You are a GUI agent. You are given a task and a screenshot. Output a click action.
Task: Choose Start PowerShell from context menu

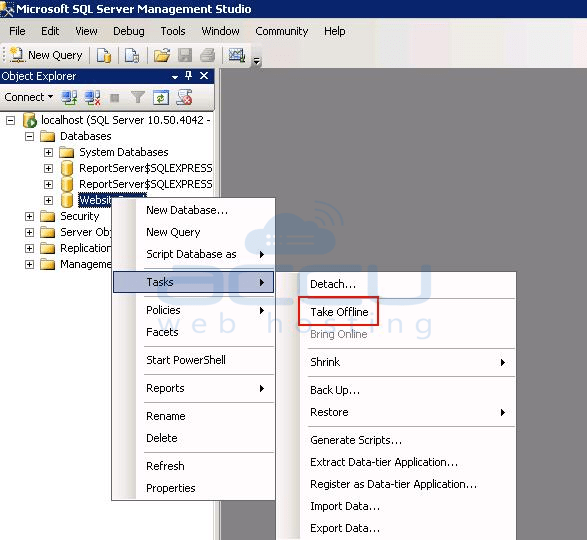point(194,360)
